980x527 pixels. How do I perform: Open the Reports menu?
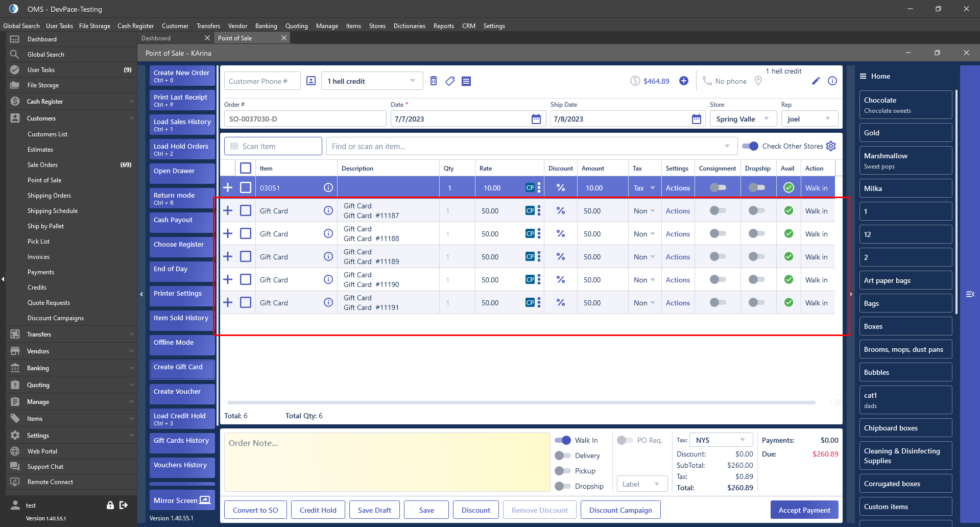tap(443, 26)
